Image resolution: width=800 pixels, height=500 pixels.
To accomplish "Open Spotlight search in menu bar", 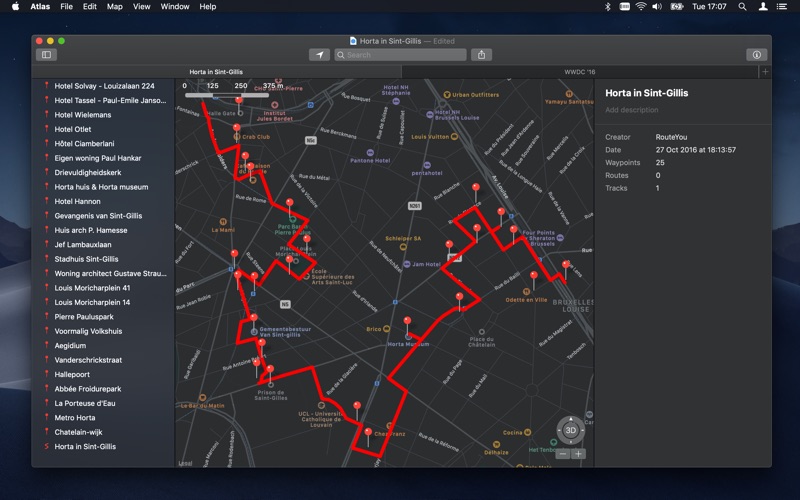I will click(x=742, y=7).
